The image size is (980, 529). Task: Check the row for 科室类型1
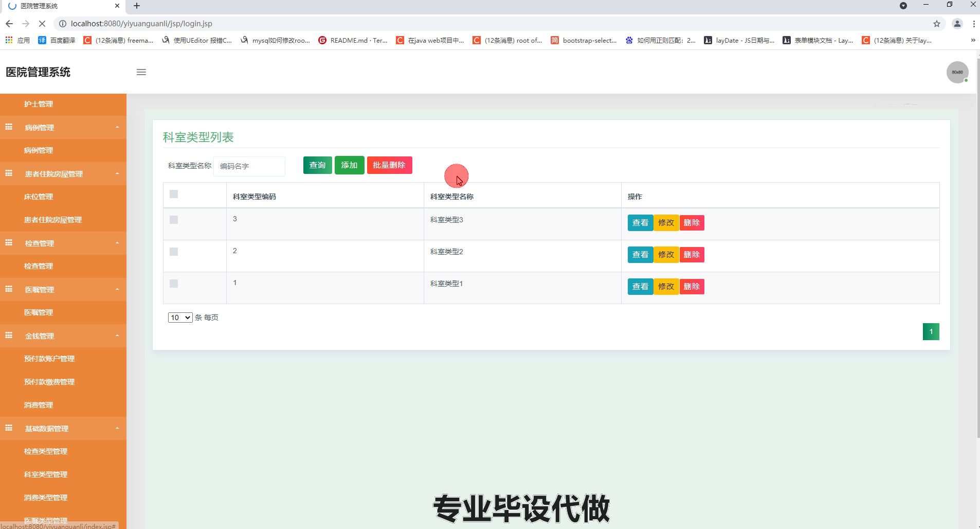(x=174, y=284)
